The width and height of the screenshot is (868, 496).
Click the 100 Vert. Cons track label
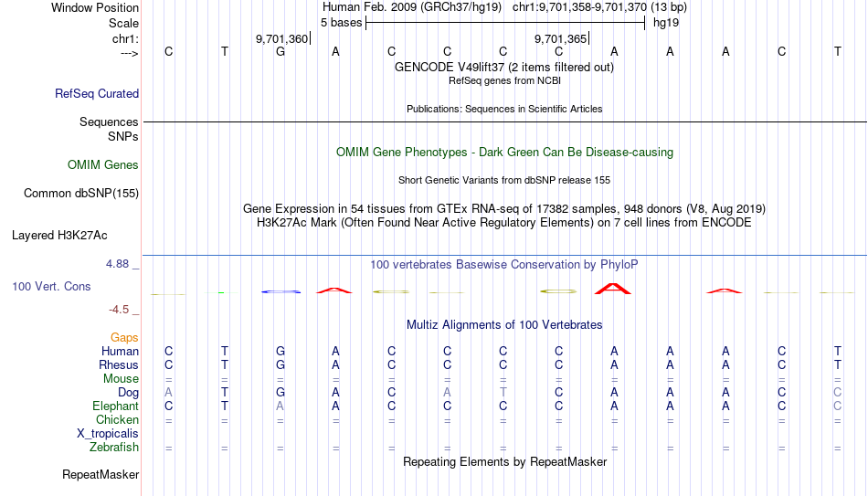(x=51, y=286)
